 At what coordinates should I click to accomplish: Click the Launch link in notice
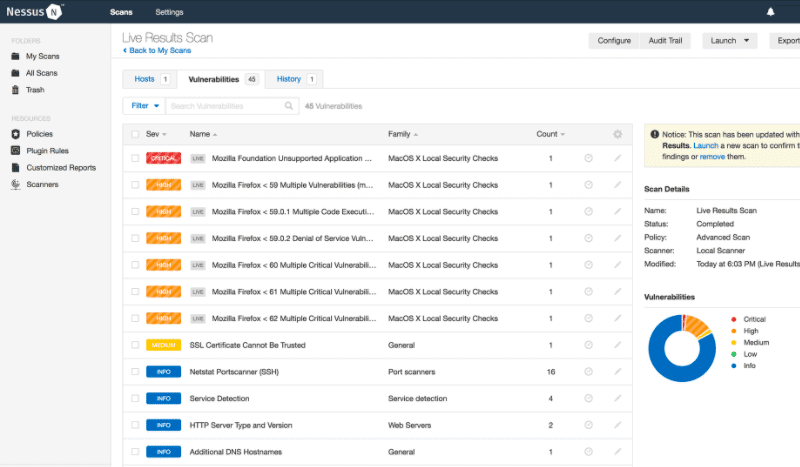[x=706, y=145]
